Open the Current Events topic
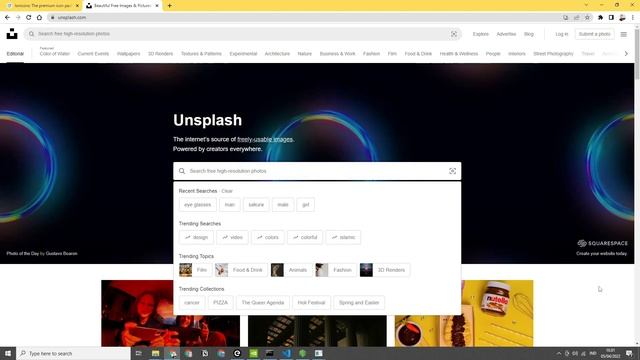 click(93, 53)
